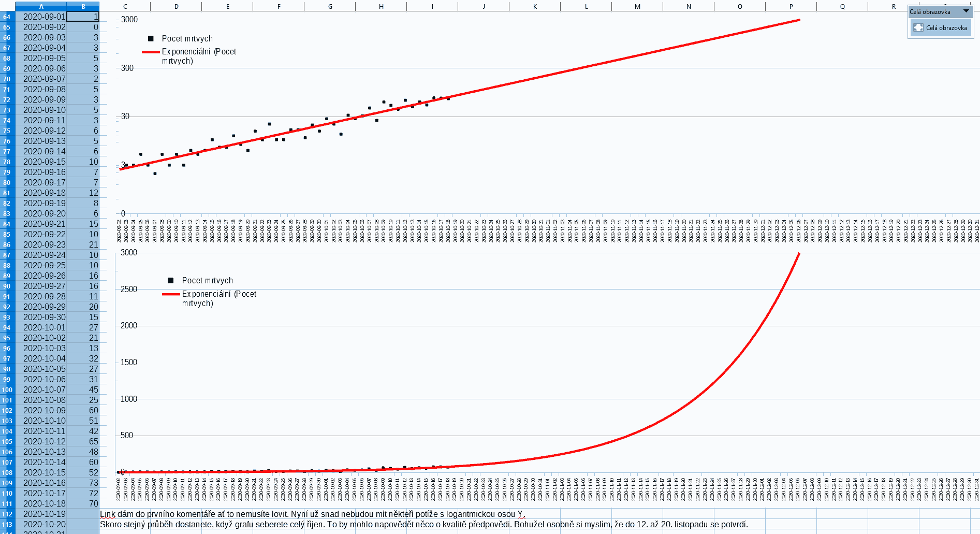
Task: Click lower chart legend entry Pocet mrtvych
Action: tap(200, 281)
